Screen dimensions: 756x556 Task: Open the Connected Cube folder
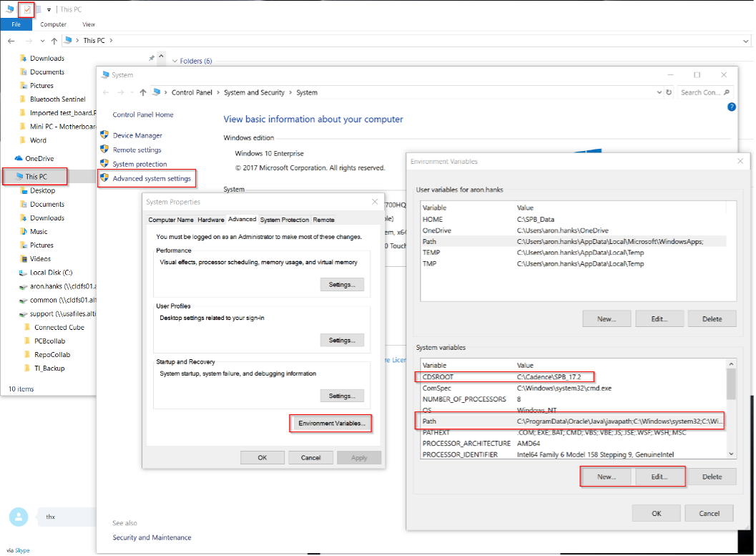[x=59, y=328]
